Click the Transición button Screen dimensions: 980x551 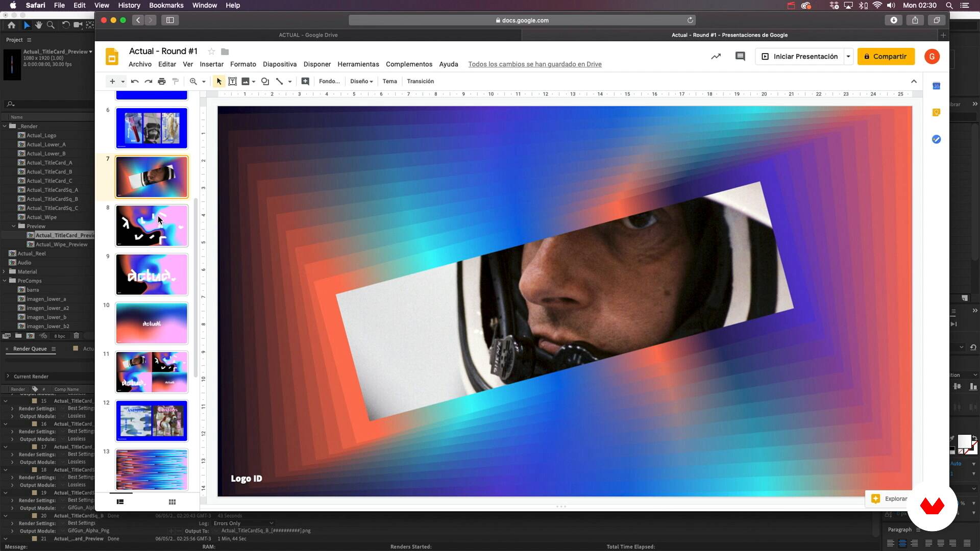(x=420, y=81)
